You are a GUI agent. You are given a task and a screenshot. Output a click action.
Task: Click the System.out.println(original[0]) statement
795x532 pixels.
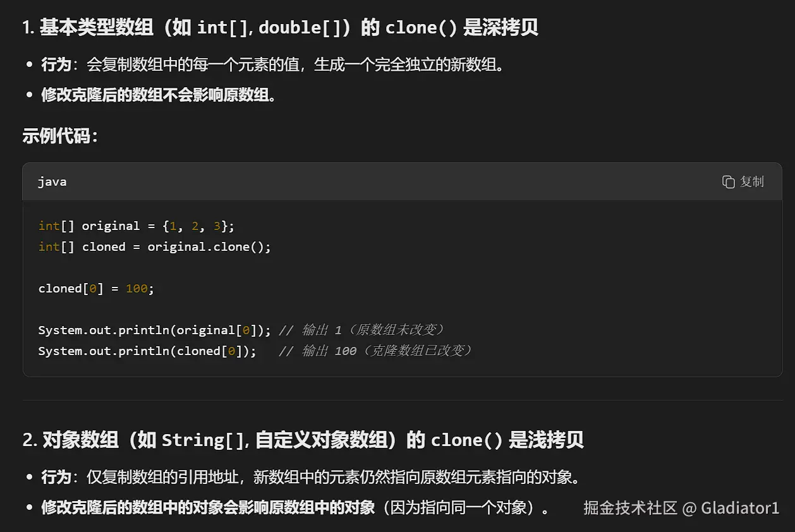click(154, 330)
